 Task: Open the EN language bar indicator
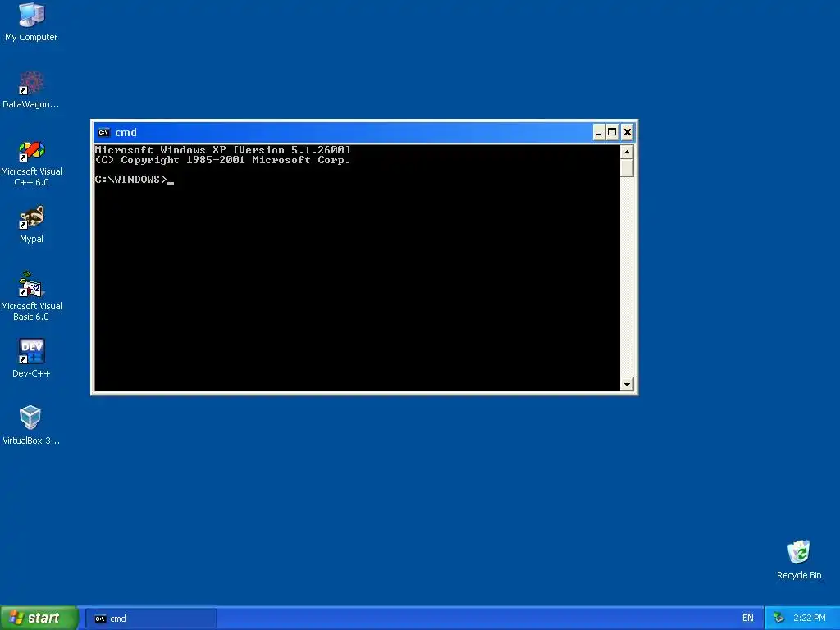pyautogui.click(x=748, y=619)
